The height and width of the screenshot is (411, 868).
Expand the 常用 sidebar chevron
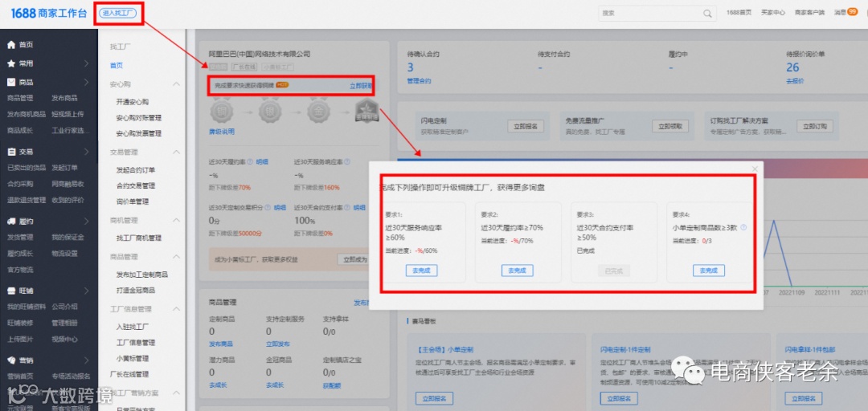86,63
